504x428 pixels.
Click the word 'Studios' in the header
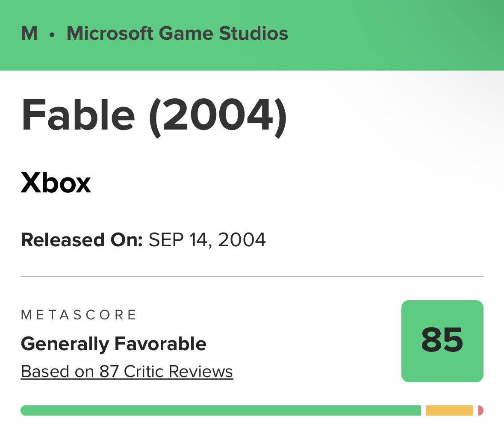[253, 33]
